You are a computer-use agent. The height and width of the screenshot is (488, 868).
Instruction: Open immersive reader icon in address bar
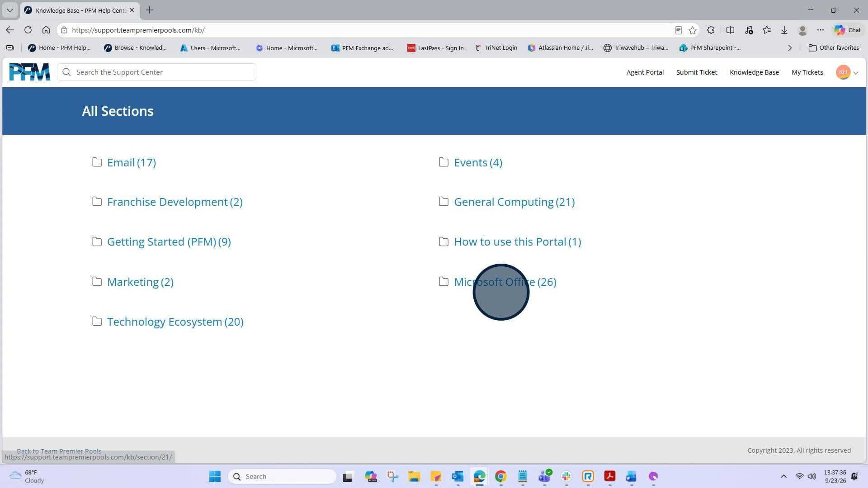tap(678, 30)
